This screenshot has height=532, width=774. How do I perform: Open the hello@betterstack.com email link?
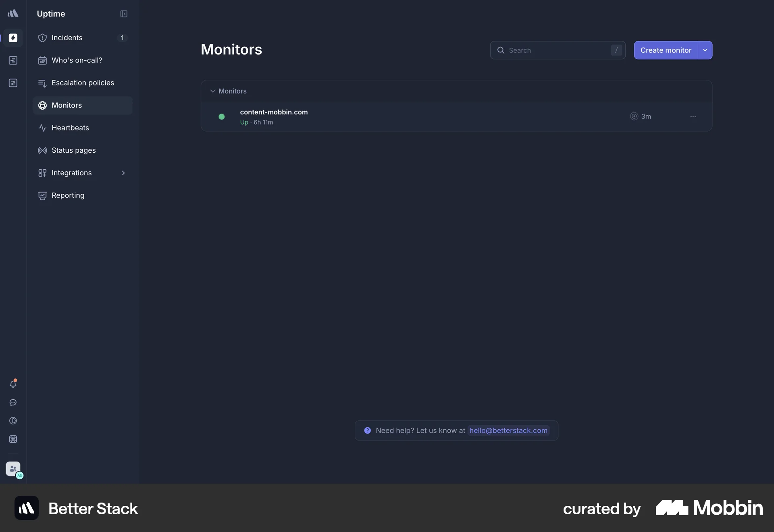[508, 430]
